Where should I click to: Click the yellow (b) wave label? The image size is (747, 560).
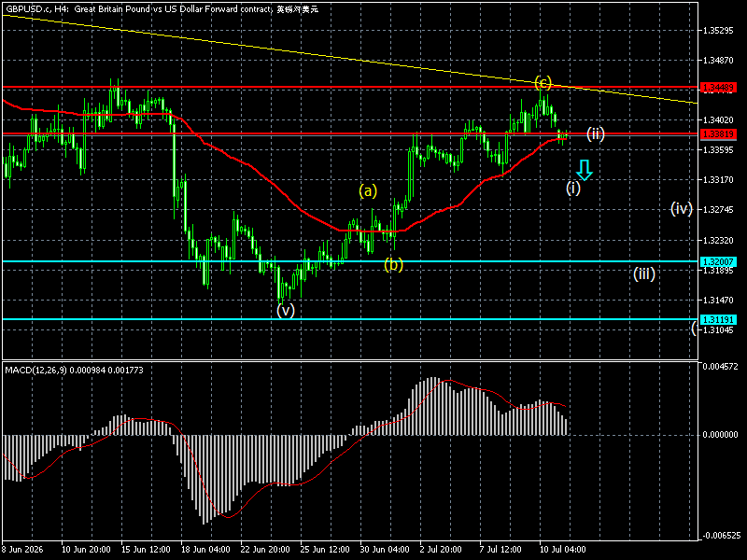click(393, 264)
